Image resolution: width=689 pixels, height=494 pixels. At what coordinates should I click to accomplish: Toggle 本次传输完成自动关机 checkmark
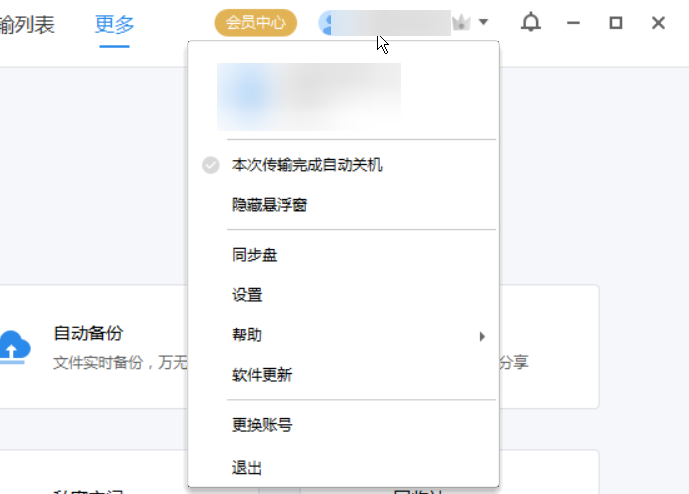tap(210, 165)
